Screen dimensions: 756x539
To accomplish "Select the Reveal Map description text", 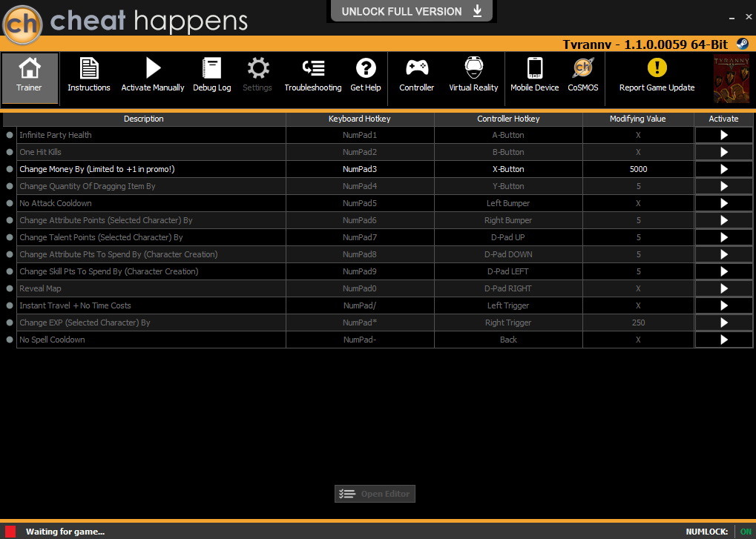I will 40,288.
